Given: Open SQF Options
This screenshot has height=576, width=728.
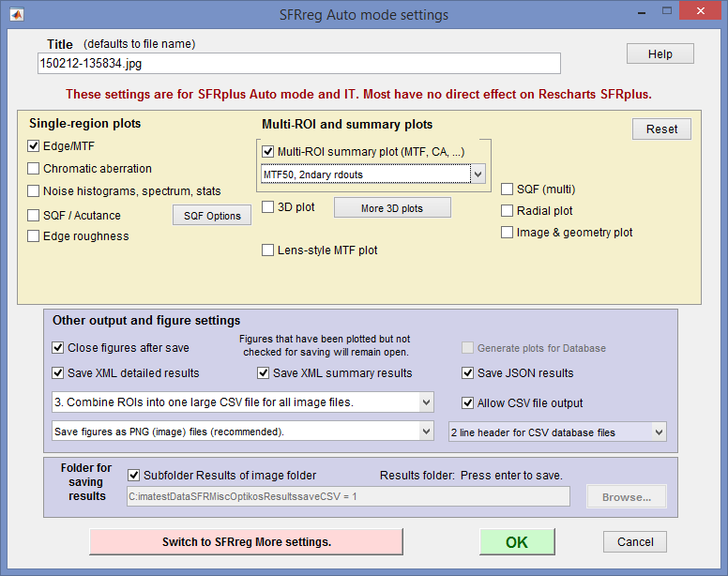Looking at the screenshot, I should (212, 216).
